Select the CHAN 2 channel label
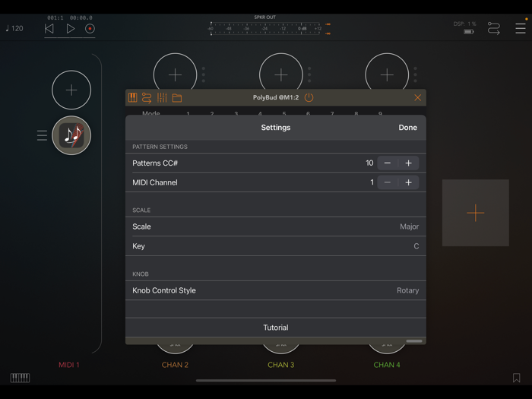The width and height of the screenshot is (532, 399). click(x=175, y=365)
